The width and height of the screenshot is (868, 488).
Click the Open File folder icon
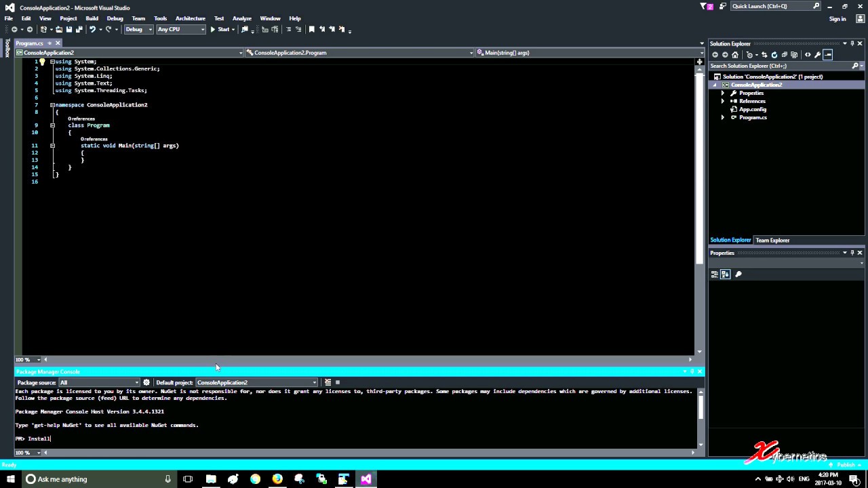tap(59, 29)
